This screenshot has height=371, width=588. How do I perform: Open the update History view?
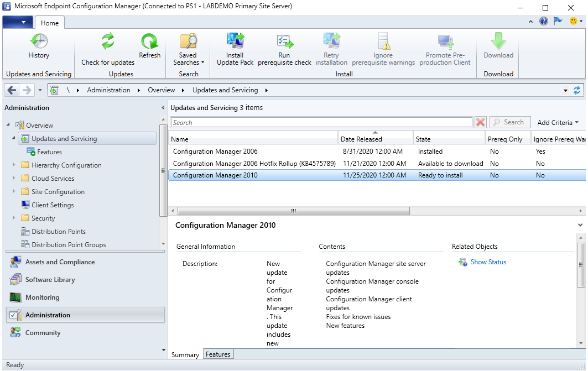(x=39, y=46)
